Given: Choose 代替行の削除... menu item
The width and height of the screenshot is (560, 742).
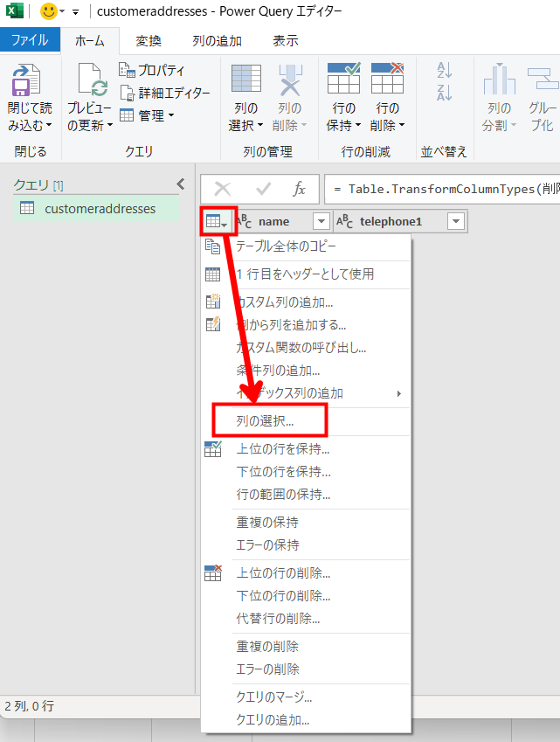Looking at the screenshot, I should [x=306, y=619].
